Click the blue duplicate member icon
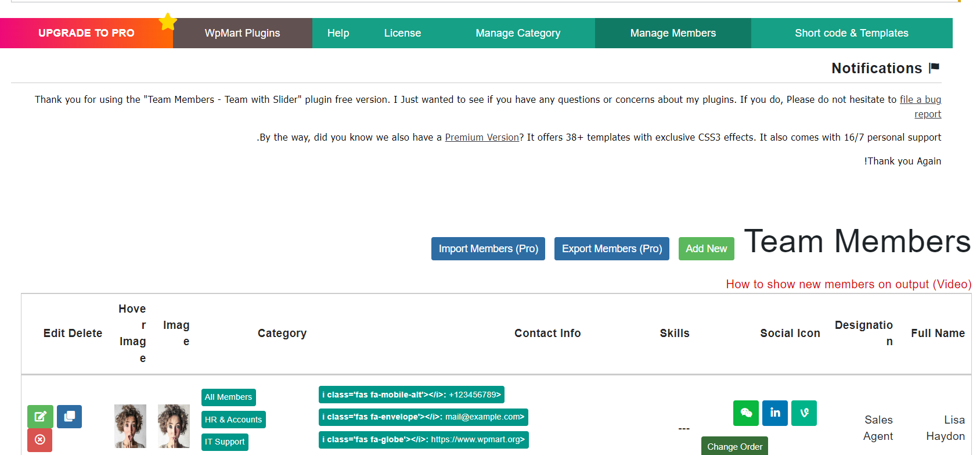 point(69,416)
